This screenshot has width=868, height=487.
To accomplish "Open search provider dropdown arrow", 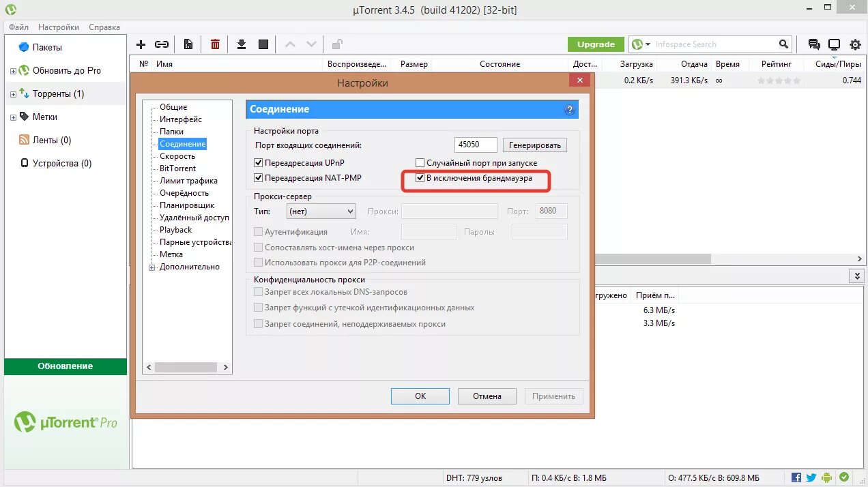I will 648,44.
